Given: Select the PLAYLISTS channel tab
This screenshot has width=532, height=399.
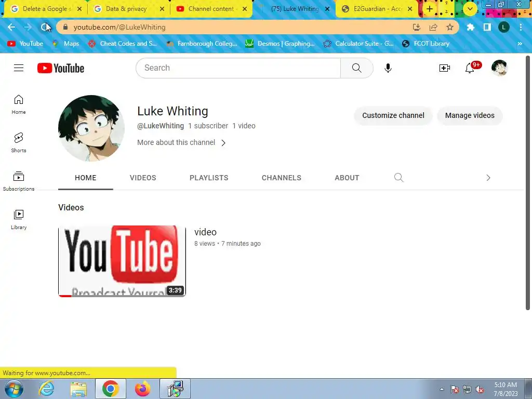Looking at the screenshot, I should coord(209,178).
